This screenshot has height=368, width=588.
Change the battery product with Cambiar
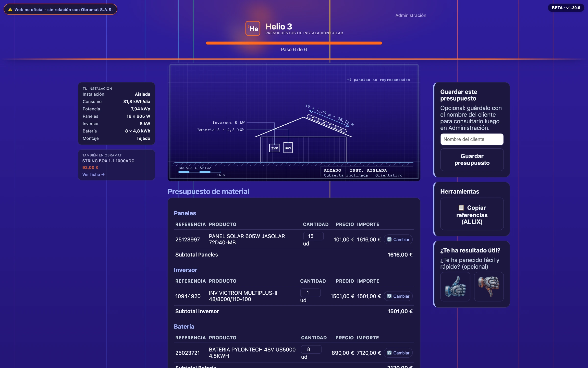pyautogui.click(x=398, y=353)
